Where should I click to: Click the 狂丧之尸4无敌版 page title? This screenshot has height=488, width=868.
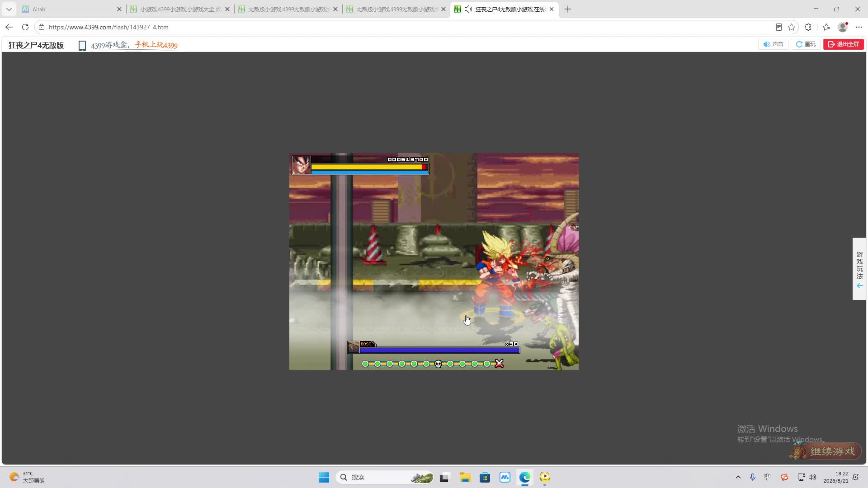click(36, 45)
